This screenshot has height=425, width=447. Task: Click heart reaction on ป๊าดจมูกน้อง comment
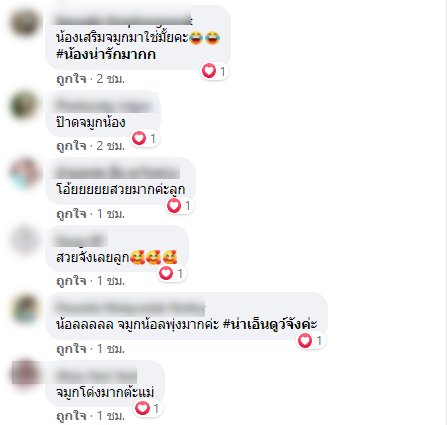145,138
